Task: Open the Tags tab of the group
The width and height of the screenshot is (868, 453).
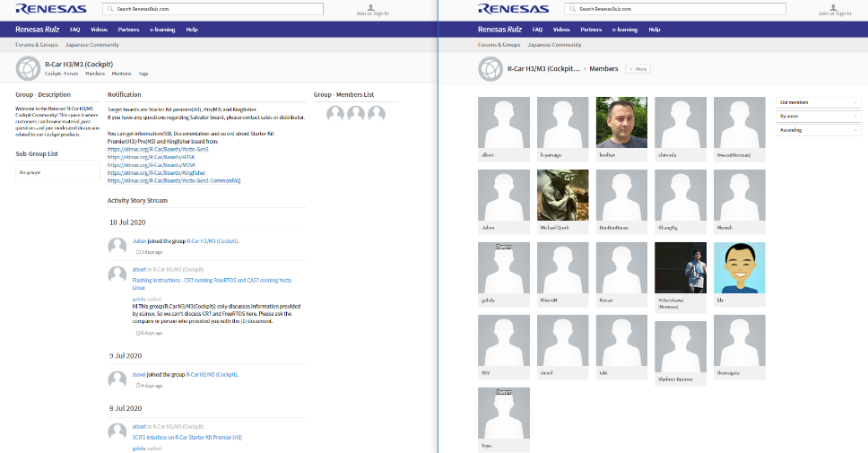Action: pyautogui.click(x=143, y=74)
